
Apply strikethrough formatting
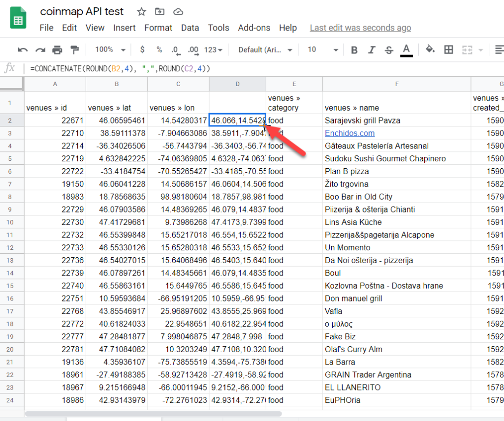pyautogui.click(x=389, y=50)
